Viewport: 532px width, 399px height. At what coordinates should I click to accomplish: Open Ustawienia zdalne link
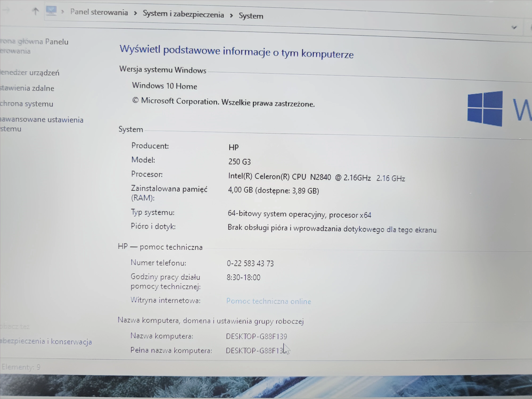[27, 88]
